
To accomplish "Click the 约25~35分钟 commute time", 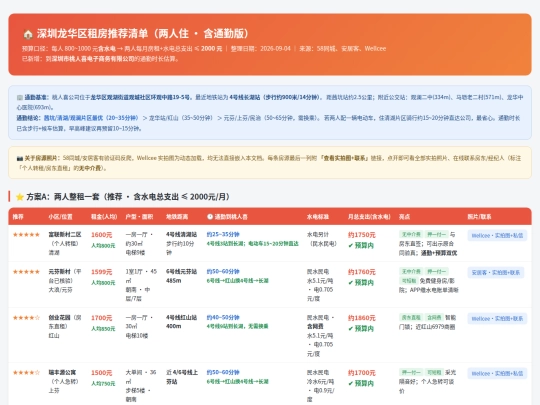I will [x=223, y=234].
